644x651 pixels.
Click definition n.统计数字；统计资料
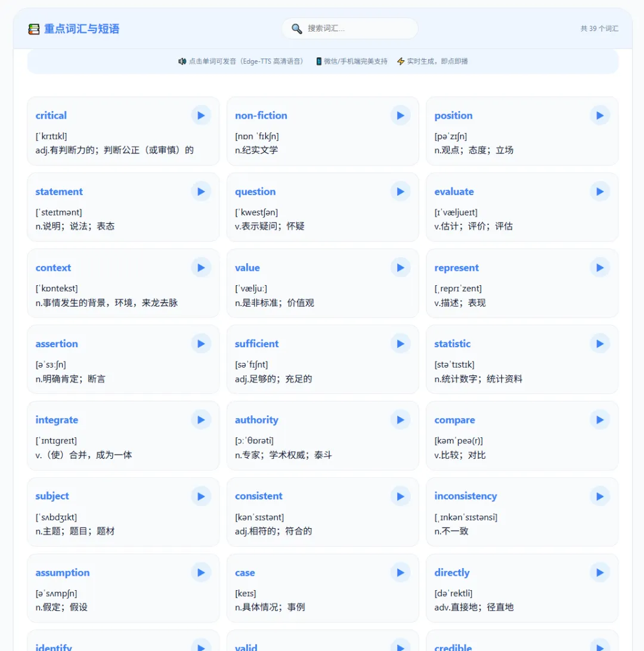pos(478,379)
